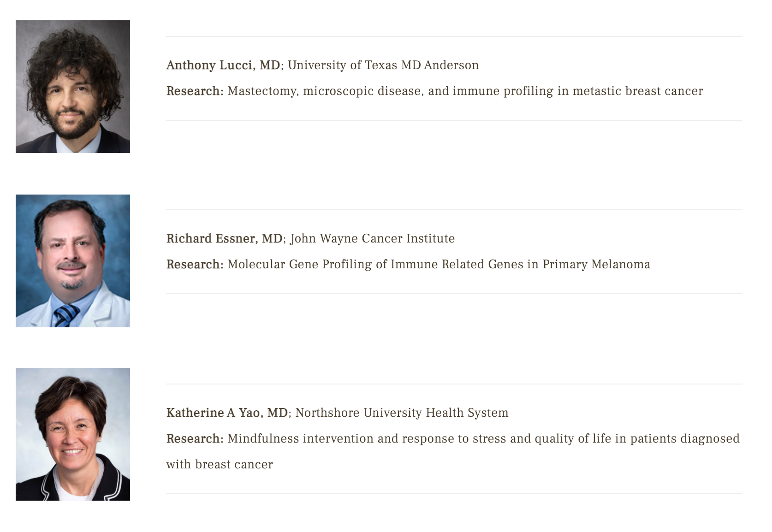Click the photo beside Anthony Lucci's entry
772x532 pixels.
(x=73, y=87)
